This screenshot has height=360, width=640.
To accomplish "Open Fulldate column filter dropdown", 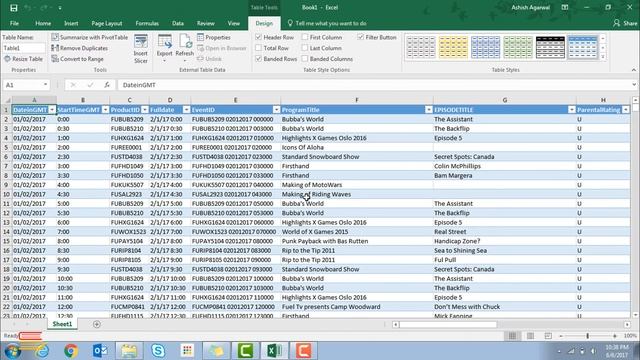I will (x=186, y=110).
